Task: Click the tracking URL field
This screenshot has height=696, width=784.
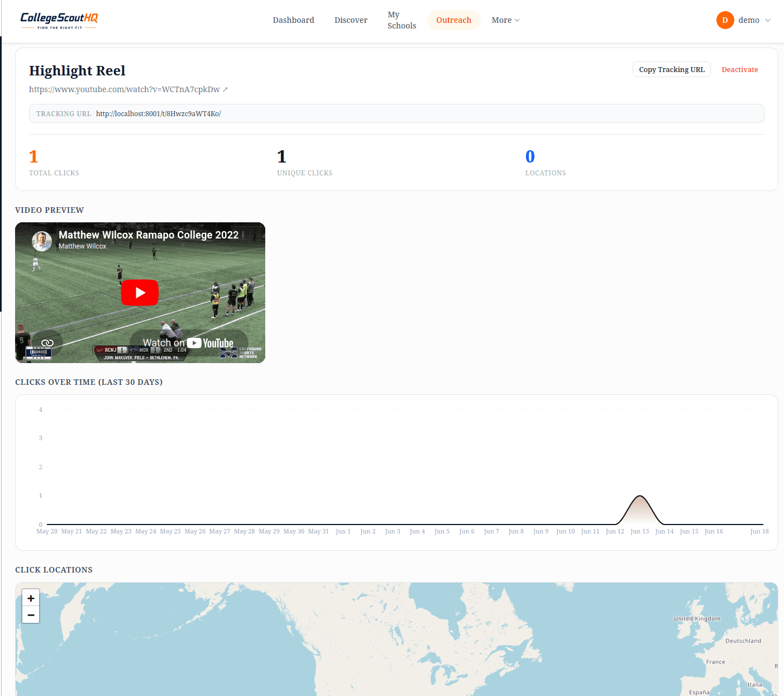Action: coord(396,113)
